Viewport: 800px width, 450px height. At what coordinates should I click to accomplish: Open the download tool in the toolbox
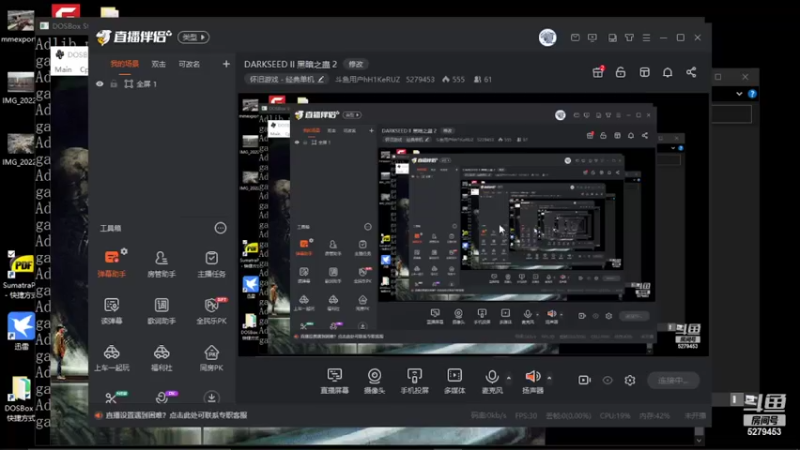tap(211, 397)
